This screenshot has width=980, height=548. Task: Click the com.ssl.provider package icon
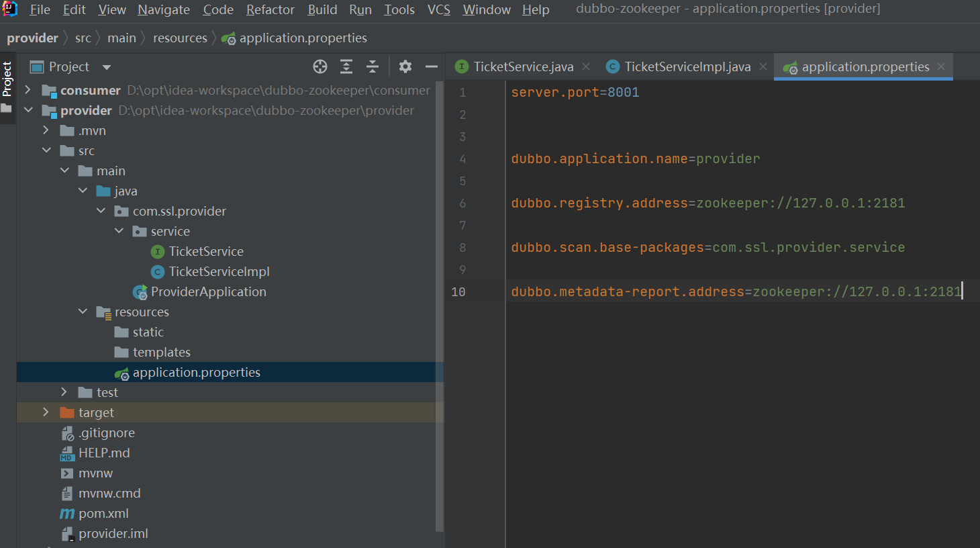pos(121,212)
